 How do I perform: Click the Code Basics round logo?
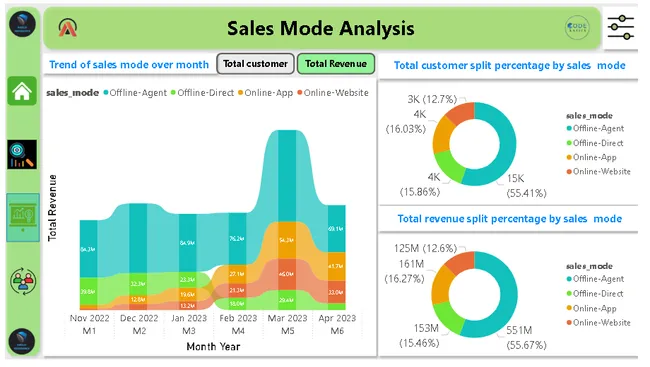(x=577, y=28)
